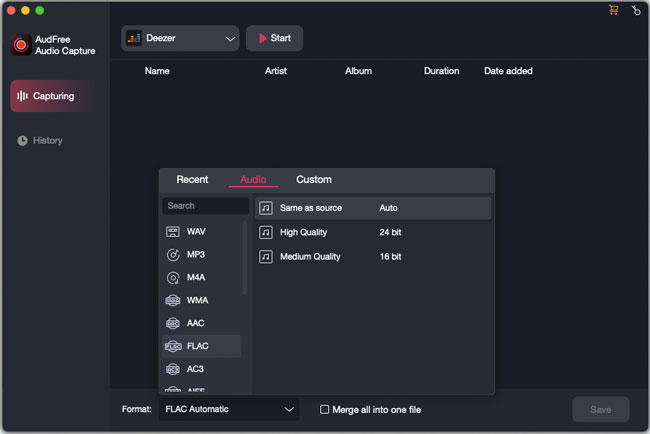Click the Medium Quality music note icon
This screenshot has width=650, height=434.
266,257
